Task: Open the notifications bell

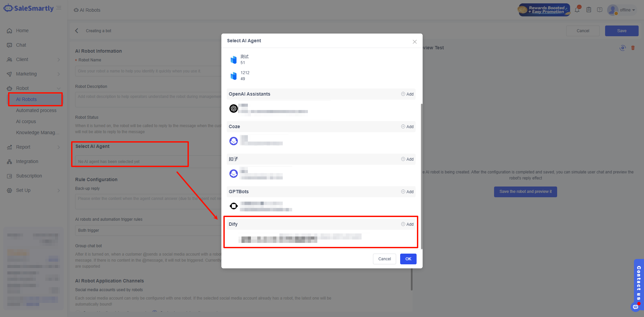Action: click(577, 10)
